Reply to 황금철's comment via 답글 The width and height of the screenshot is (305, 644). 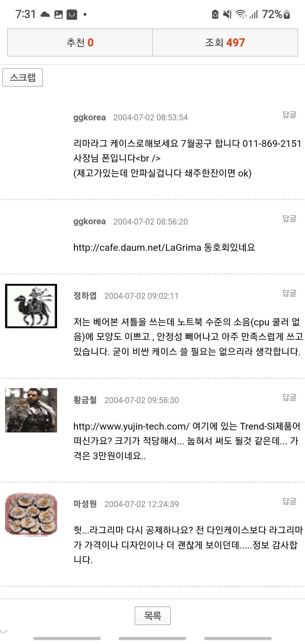(x=289, y=397)
